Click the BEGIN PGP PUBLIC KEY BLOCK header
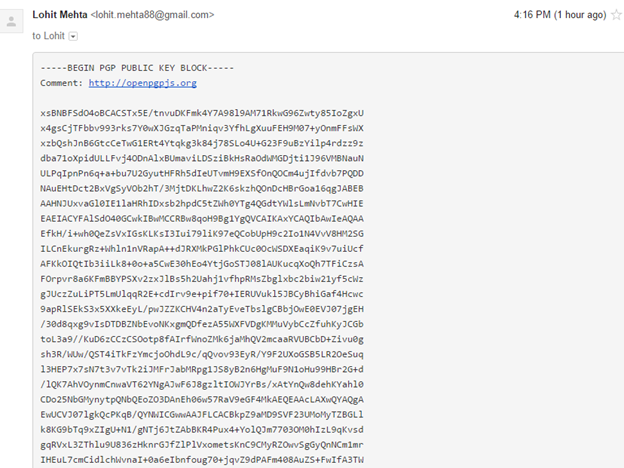The height and width of the screenshot is (468, 624). point(138,69)
